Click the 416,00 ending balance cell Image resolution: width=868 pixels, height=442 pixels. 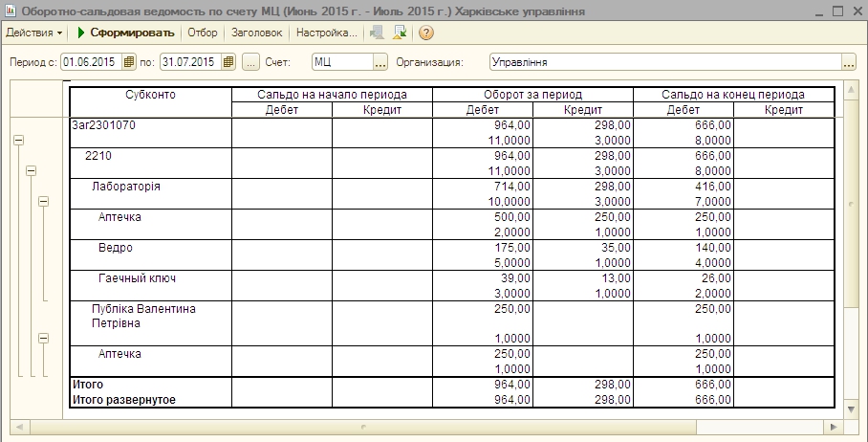pyautogui.click(x=713, y=187)
